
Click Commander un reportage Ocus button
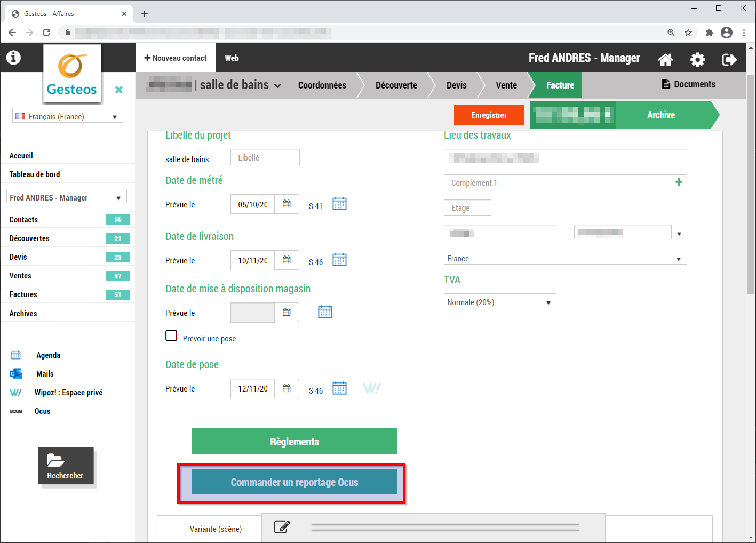(x=295, y=482)
